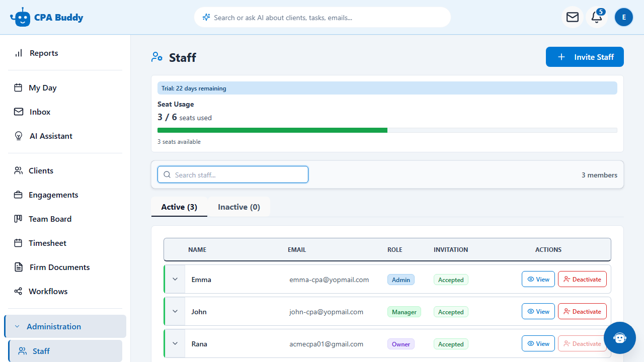644x362 pixels.
Task: Click the Owner role badge for Rana
Action: pos(401,344)
